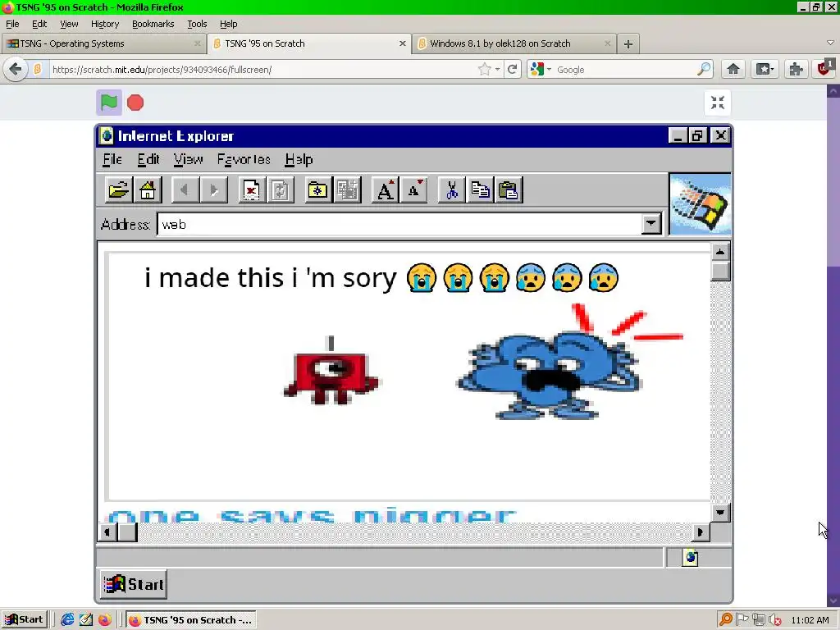
Task: Click Firefox's Home button
Action: 733,69
